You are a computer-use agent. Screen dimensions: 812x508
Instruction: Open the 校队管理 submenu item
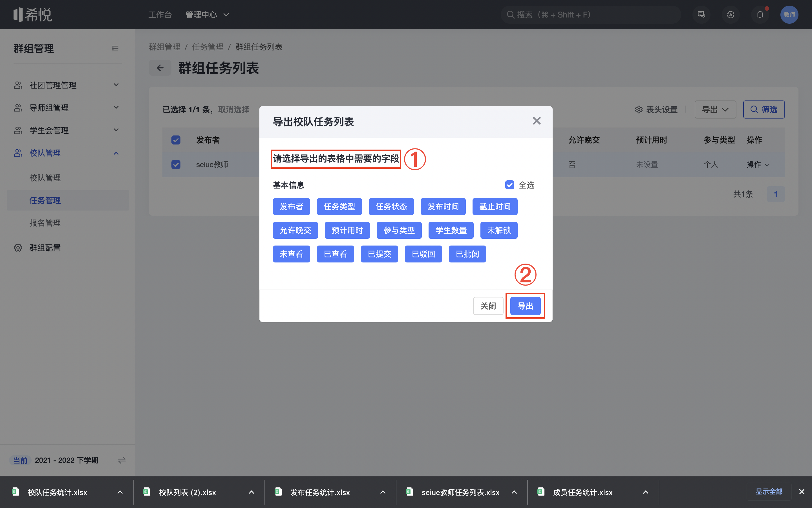click(45, 178)
